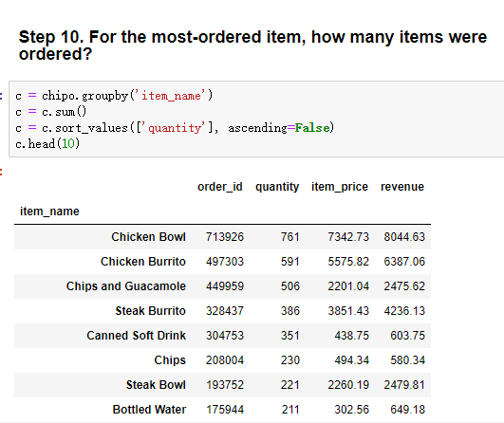Click the revenue column header

[x=402, y=187]
